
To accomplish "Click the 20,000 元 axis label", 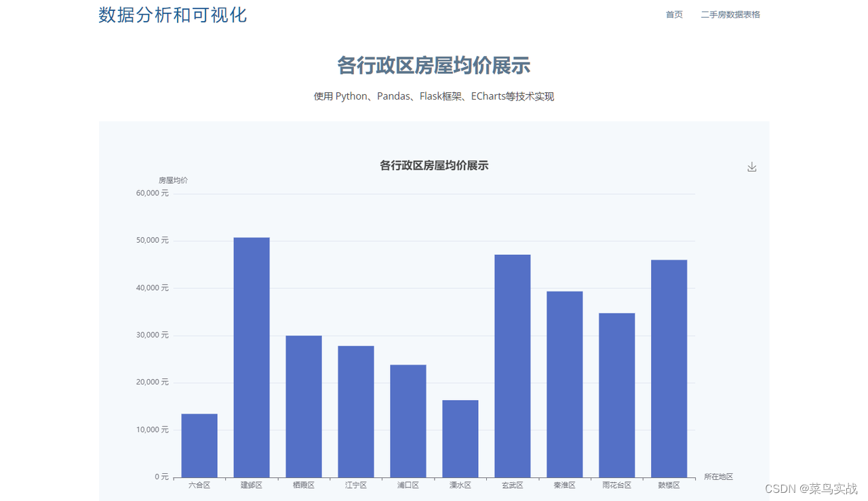I will tap(153, 382).
